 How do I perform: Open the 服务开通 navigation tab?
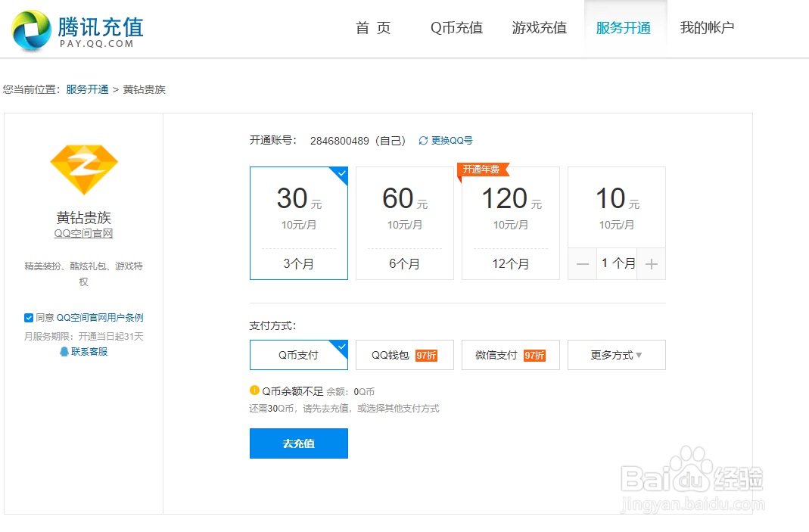pyautogui.click(x=624, y=28)
